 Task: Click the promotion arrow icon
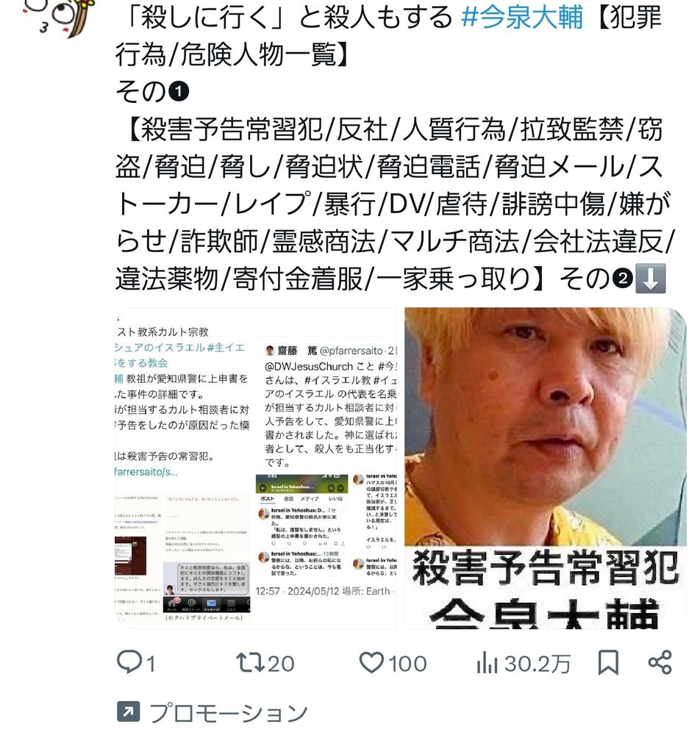point(128,711)
